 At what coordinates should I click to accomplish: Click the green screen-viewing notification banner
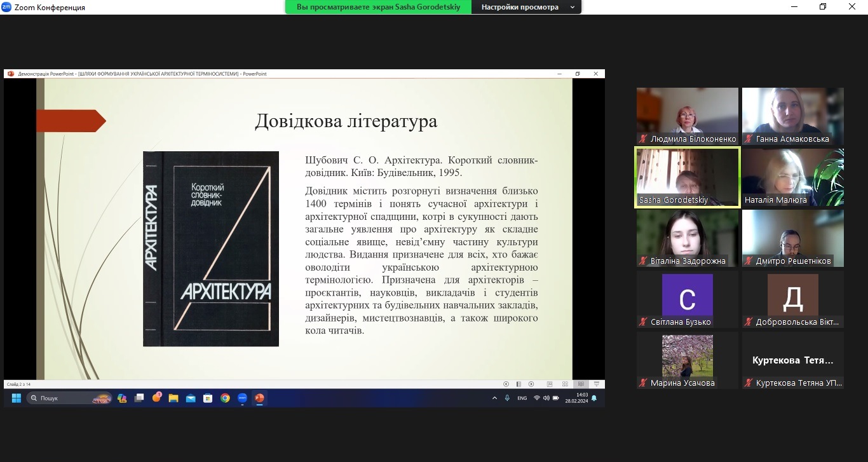pyautogui.click(x=378, y=7)
